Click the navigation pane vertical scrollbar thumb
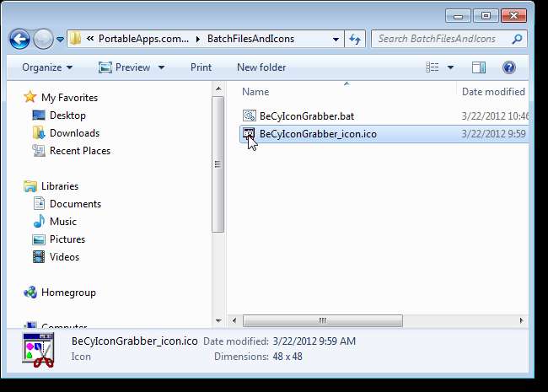 (x=218, y=164)
